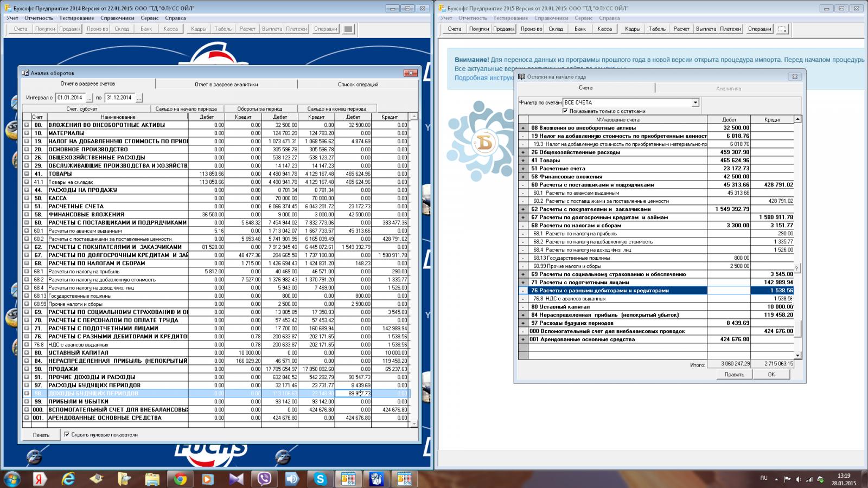Open Google Chrome from the taskbar
The image size is (868, 488).
tap(180, 479)
